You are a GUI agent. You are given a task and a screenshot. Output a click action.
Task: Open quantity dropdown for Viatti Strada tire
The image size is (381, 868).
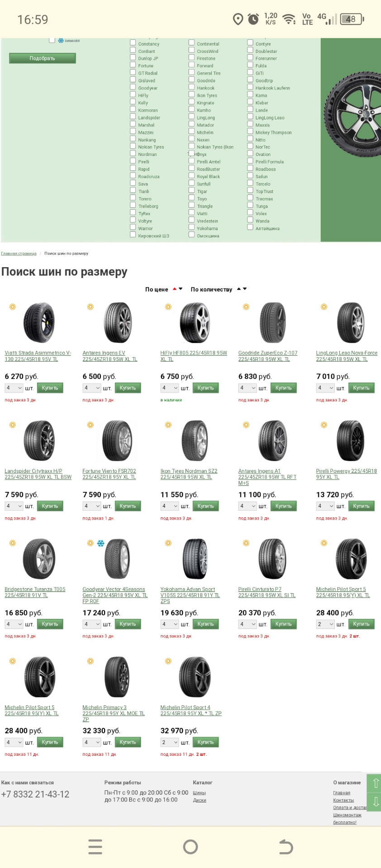14,388
